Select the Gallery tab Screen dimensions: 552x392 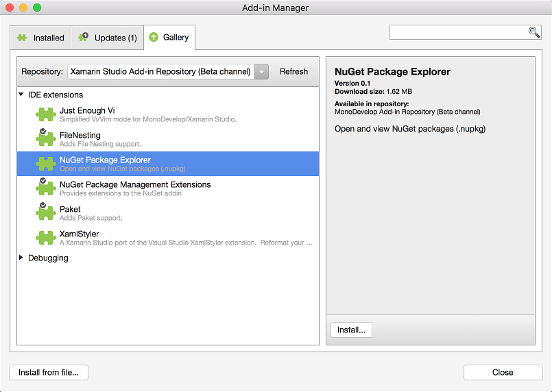coord(169,37)
